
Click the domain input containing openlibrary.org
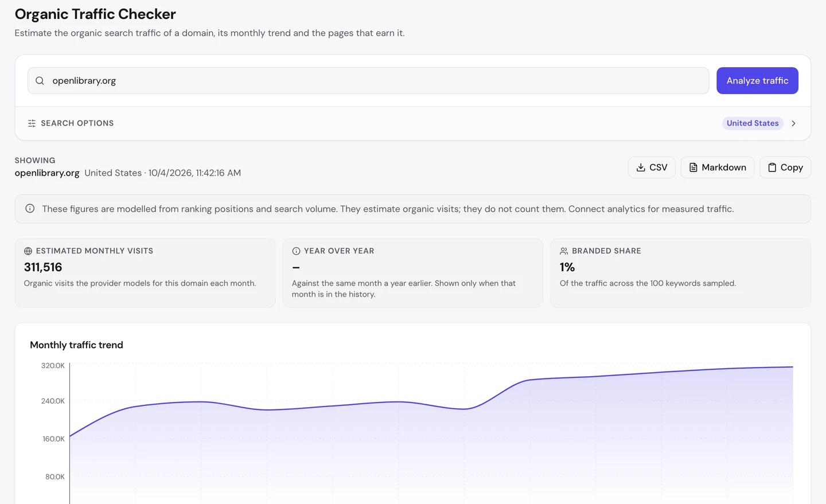point(368,81)
